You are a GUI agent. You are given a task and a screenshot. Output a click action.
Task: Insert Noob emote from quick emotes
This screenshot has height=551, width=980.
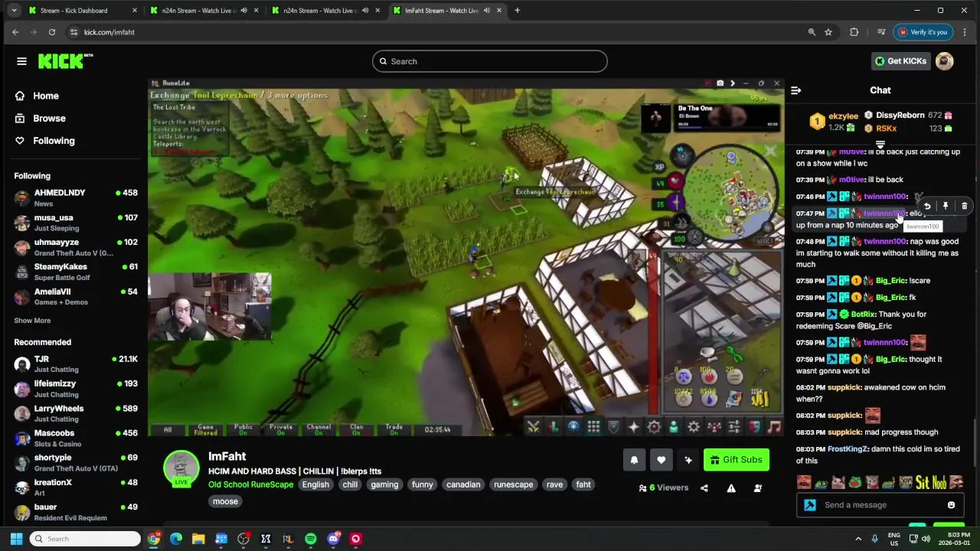[939, 482]
